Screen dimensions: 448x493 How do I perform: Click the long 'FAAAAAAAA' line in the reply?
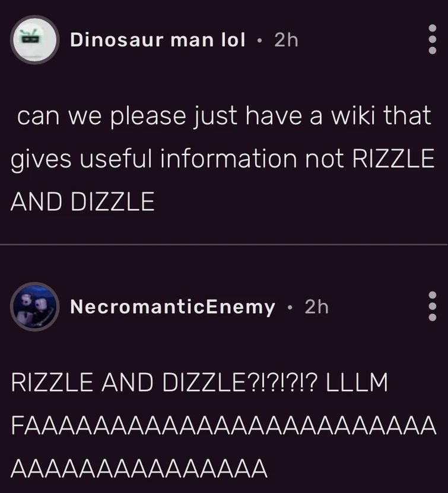223,425
